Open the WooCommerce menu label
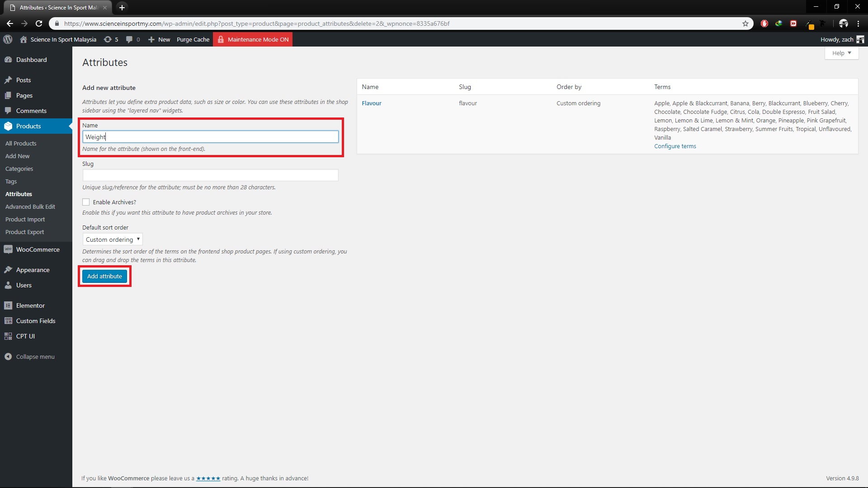Viewport: 868px width, 488px height. (38, 249)
